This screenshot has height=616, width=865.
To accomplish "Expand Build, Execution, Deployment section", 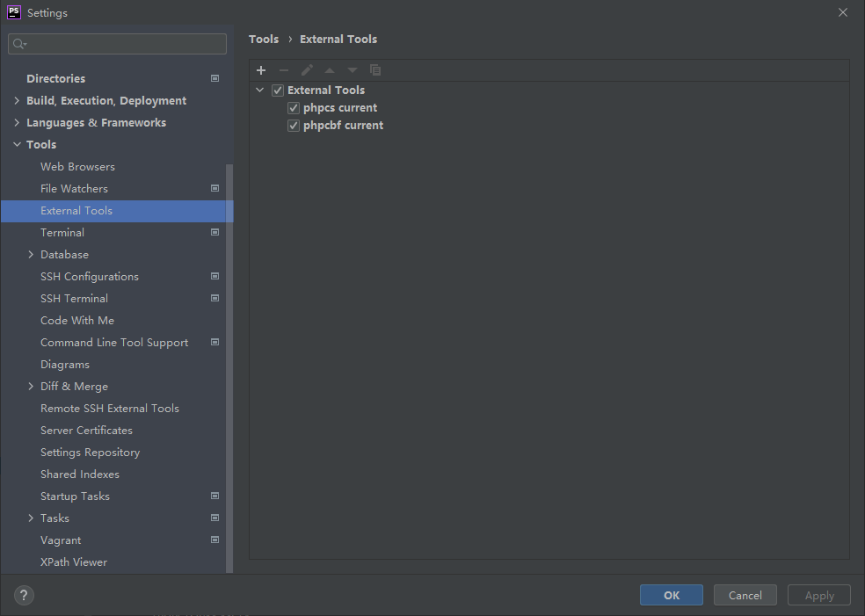I will point(17,100).
